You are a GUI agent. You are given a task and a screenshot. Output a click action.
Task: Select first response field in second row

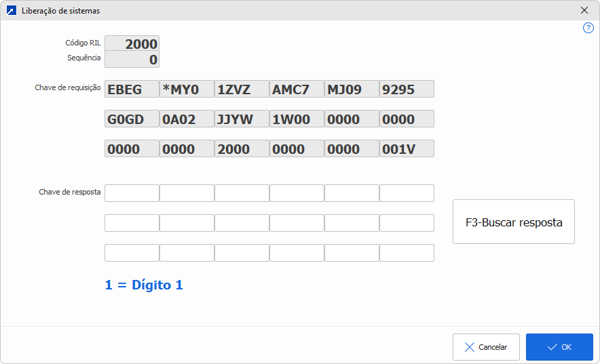pos(132,223)
